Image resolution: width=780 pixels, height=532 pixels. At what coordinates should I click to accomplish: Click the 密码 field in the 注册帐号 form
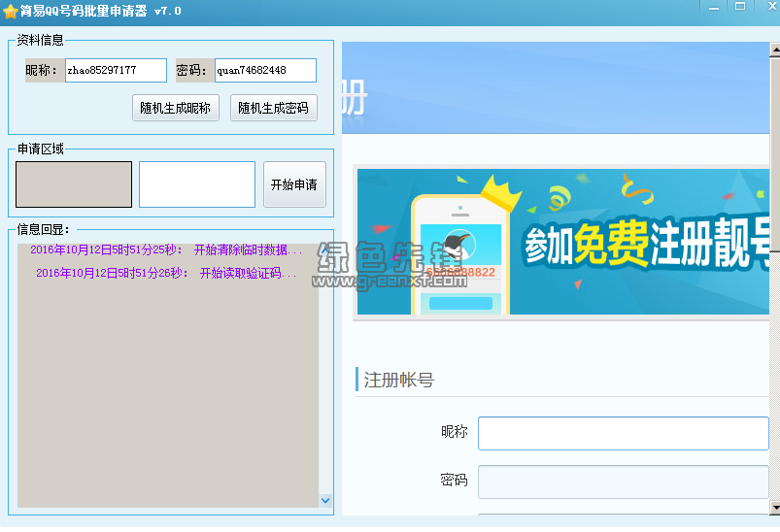[624, 482]
